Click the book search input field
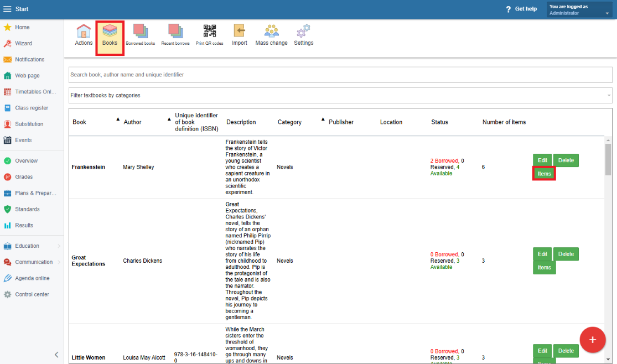 (x=340, y=75)
